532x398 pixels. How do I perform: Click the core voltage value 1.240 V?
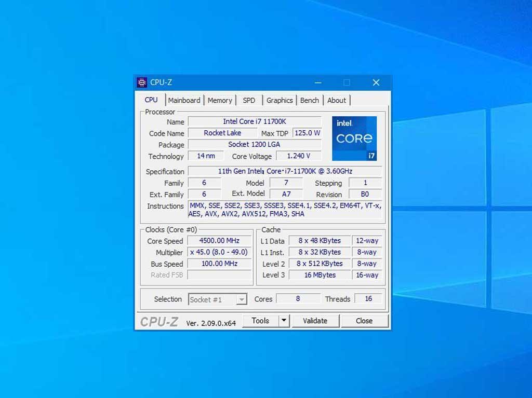(x=299, y=156)
